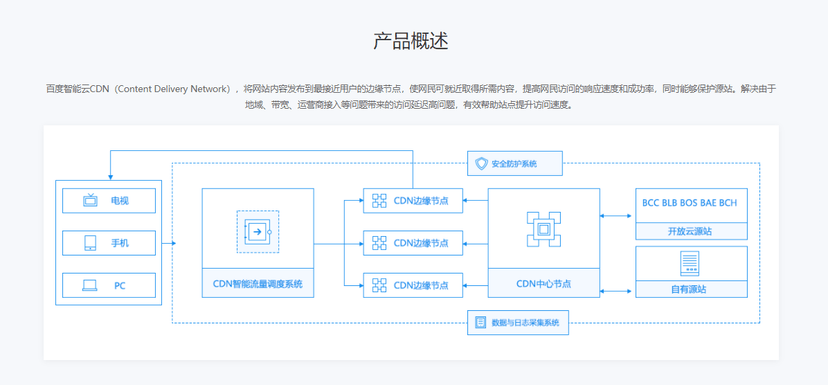Click the TV icon next to 电视
This screenshot has height=385, width=828.
coord(90,200)
